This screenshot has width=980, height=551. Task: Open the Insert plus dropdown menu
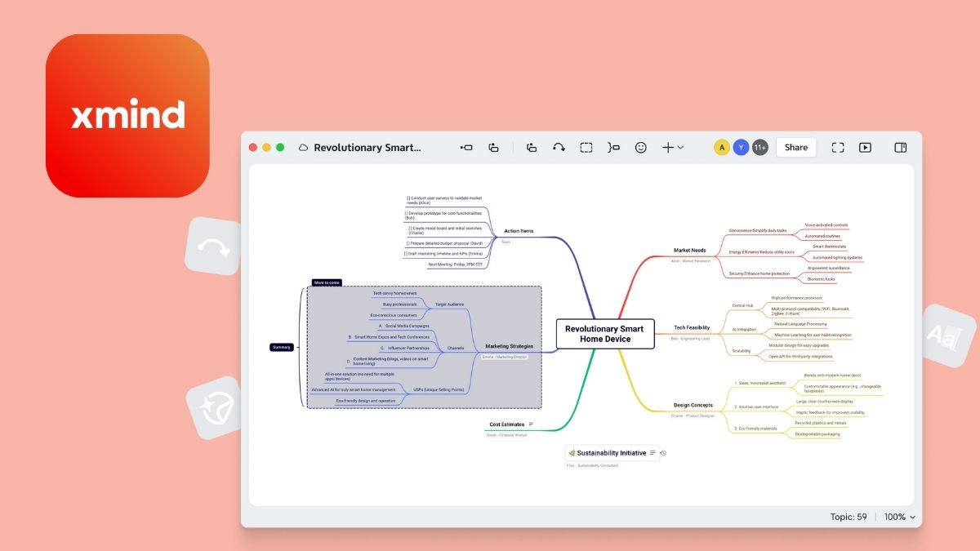click(672, 148)
